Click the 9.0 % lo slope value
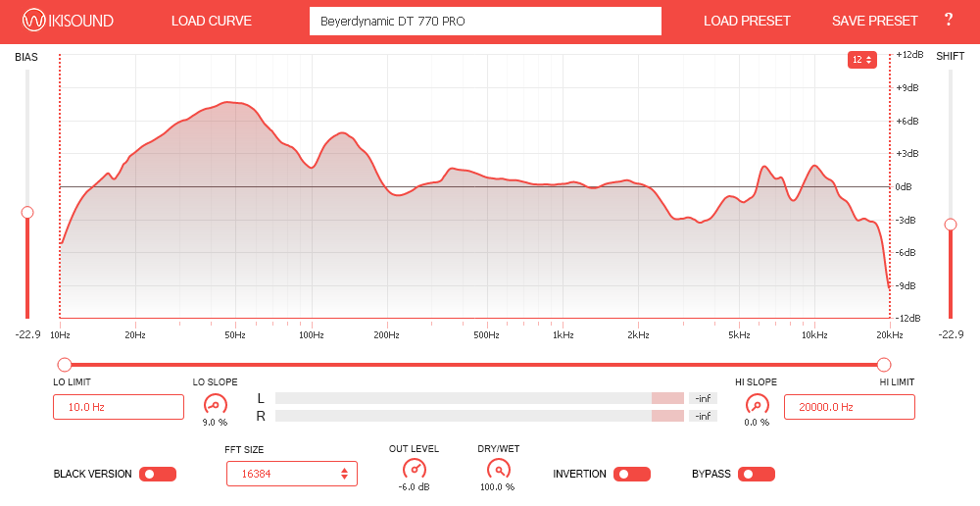 [215, 423]
